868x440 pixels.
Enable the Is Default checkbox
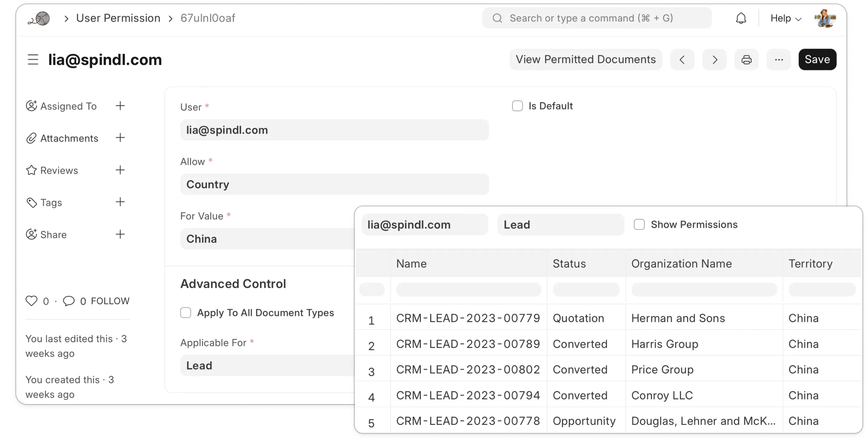(x=517, y=106)
